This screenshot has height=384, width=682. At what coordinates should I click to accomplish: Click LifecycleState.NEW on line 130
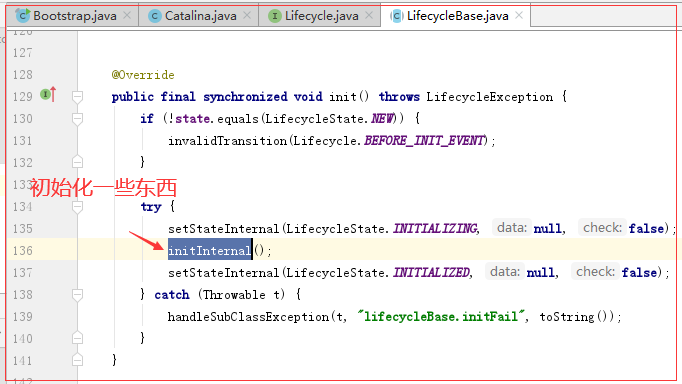tap(330, 119)
